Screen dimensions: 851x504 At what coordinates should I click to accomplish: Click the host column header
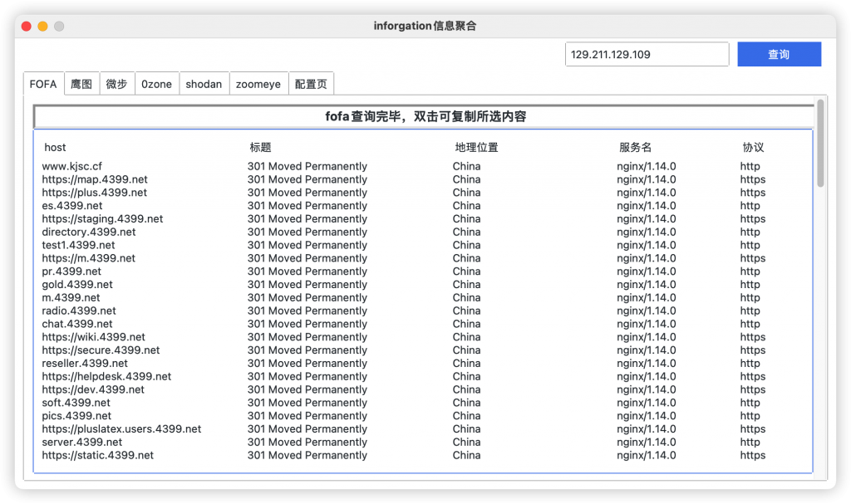pos(55,147)
